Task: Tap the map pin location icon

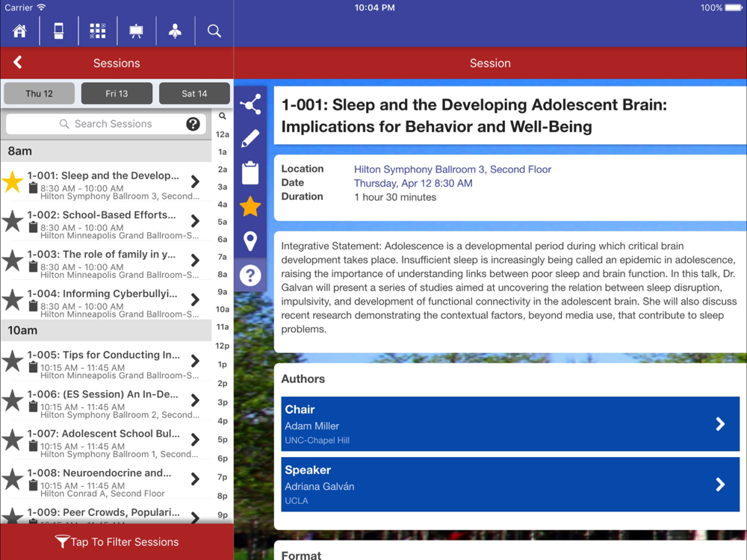Action: 250,240
